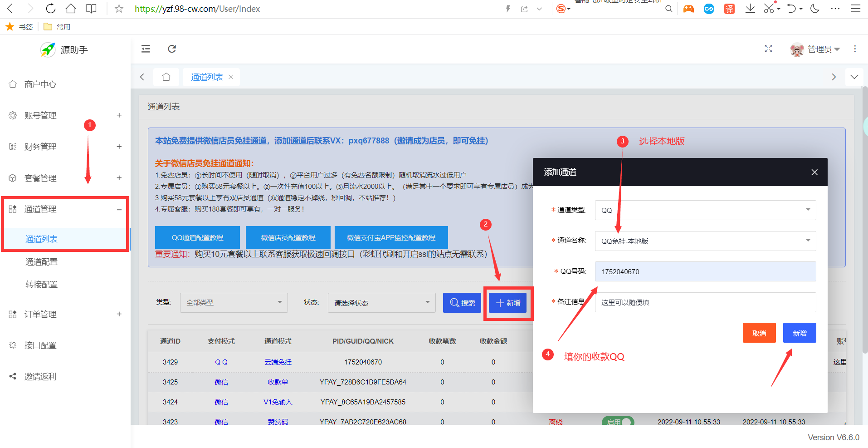Open the browser search magnifier icon

[x=668, y=9]
